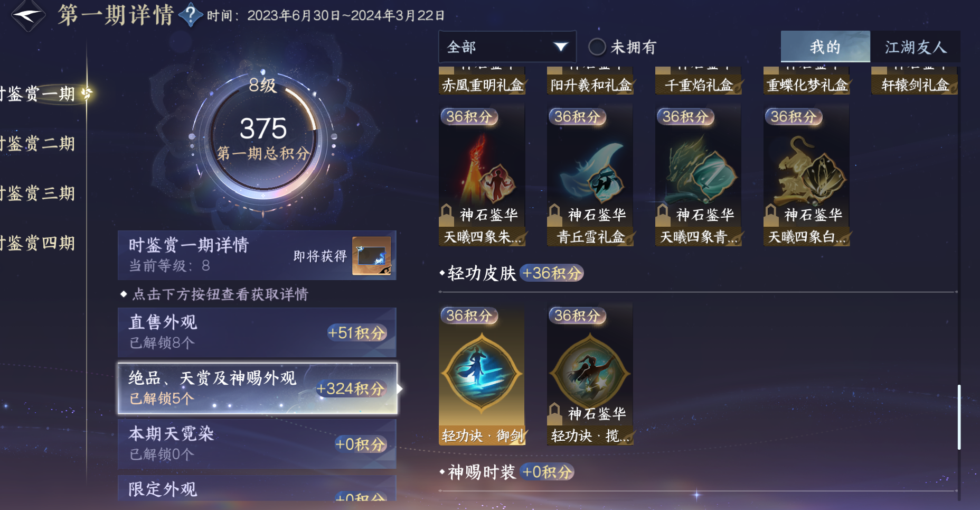The height and width of the screenshot is (510, 980).
Task: Click the dropdown arrow beside 全部
Action: pyautogui.click(x=561, y=47)
